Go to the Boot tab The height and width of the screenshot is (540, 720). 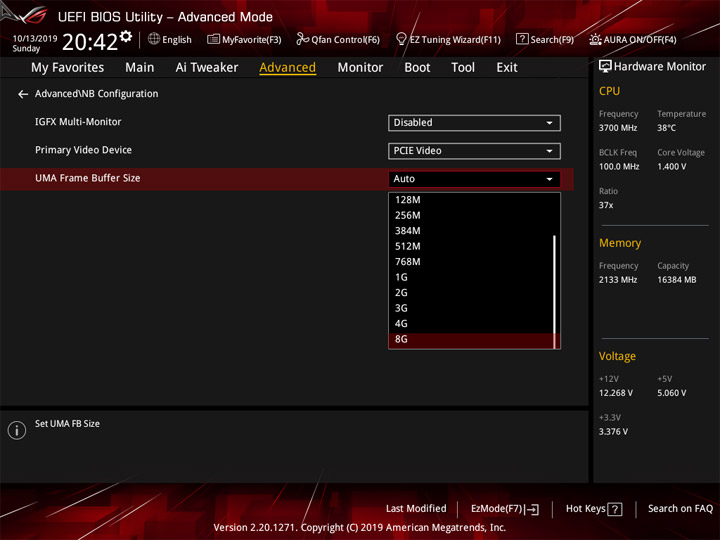click(x=417, y=68)
